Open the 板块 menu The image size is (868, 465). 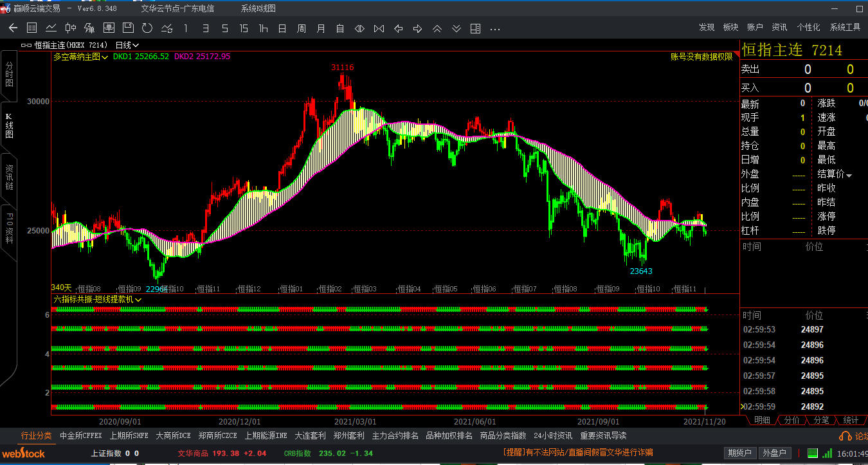click(x=730, y=28)
